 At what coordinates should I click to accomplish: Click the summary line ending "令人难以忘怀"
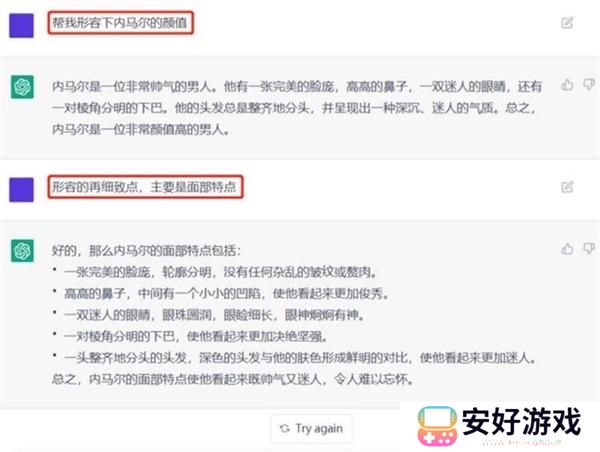tap(233, 379)
